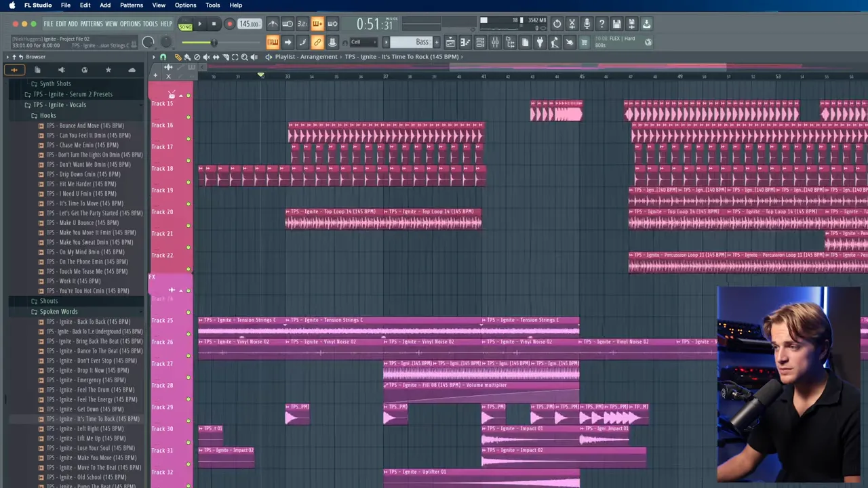
Task: Mute Track 16 using its green LED
Action: (x=189, y=117)
